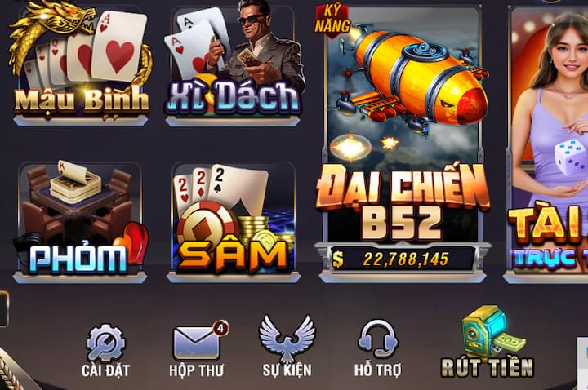Click the orange airship in B52 banner
The height and width of the screenshot is (390, 588).
tap(412, 78)
